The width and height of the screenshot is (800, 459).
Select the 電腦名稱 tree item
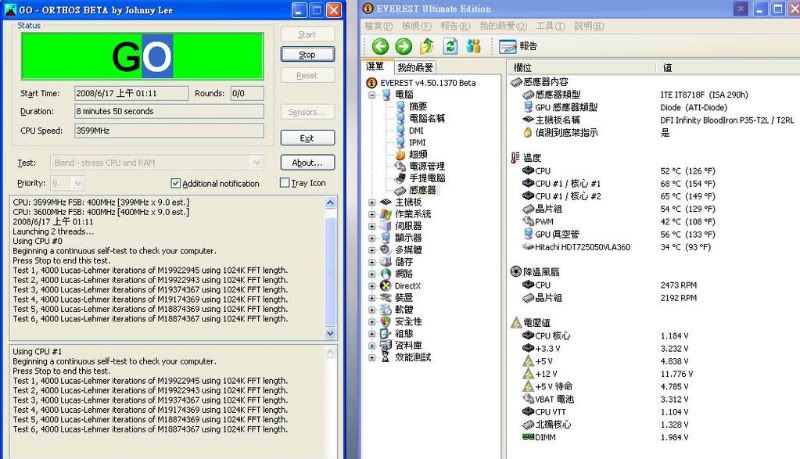427,118
